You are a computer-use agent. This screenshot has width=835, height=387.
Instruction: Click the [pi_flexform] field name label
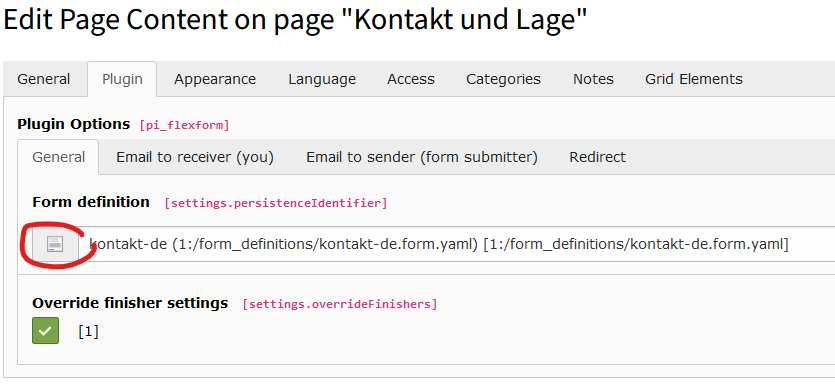[x=184, y=126]
